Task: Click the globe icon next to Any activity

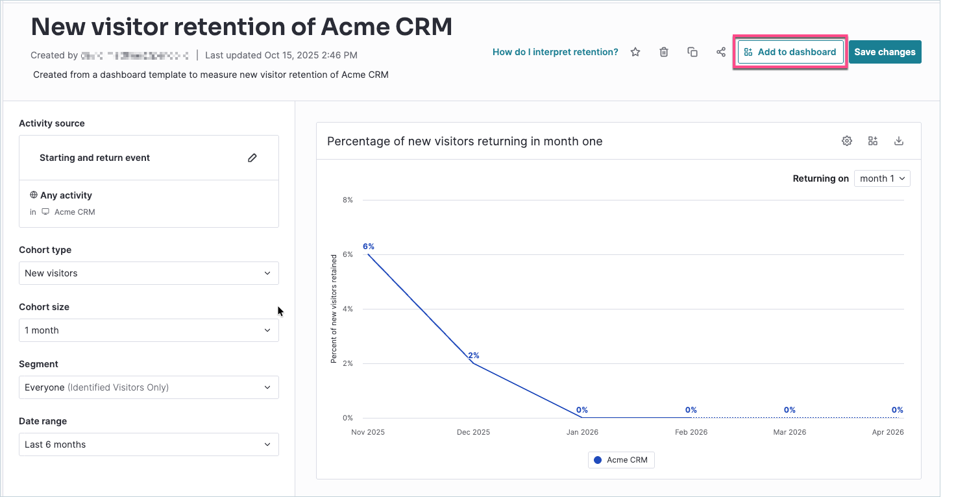Action: pyautogui.click(x=34, y=195)
